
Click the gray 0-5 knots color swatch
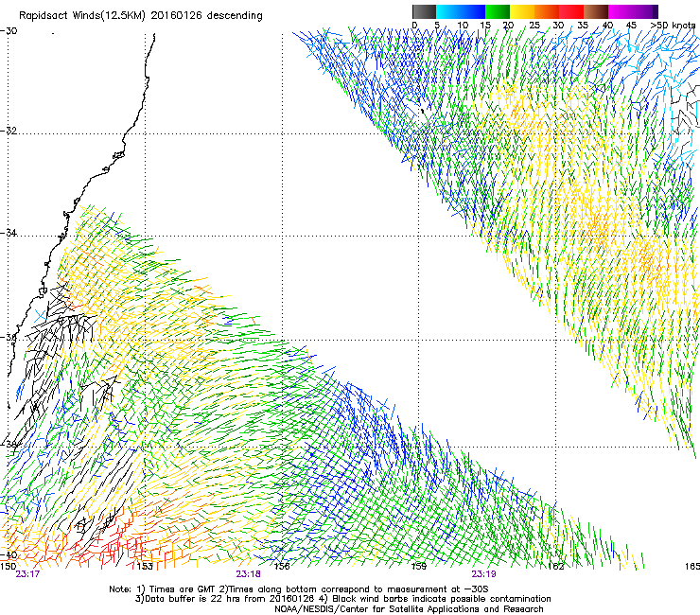point(424,11)
